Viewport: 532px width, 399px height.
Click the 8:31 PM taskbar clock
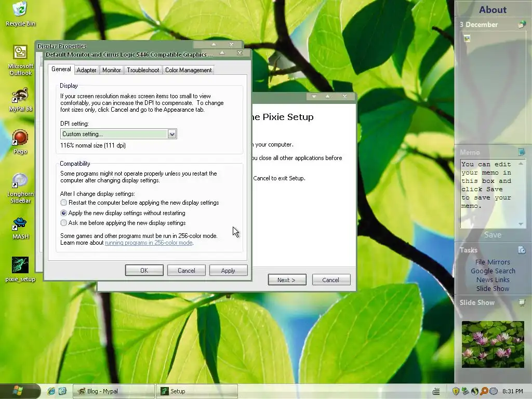512,391
